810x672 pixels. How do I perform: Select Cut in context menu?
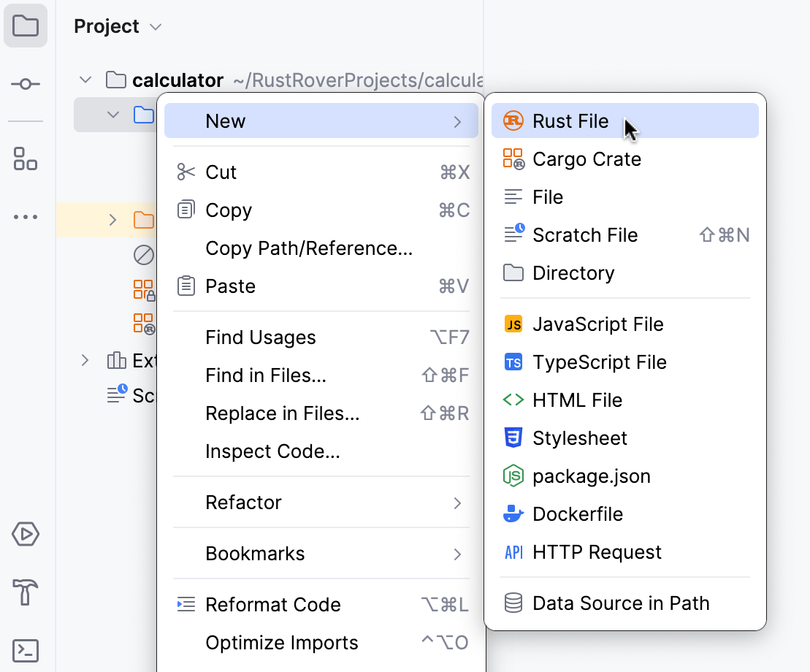pyautogui.click(x=321, y=172)
